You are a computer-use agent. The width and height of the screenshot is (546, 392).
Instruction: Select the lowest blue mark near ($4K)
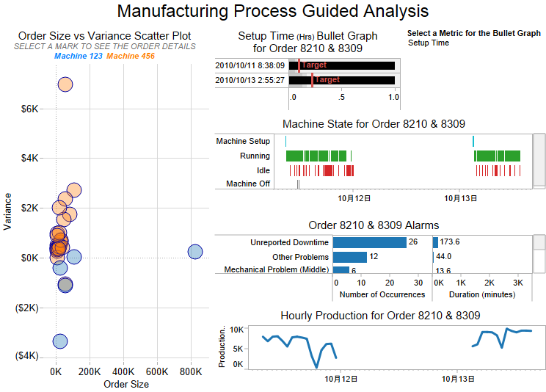click(x=59, y=341)
